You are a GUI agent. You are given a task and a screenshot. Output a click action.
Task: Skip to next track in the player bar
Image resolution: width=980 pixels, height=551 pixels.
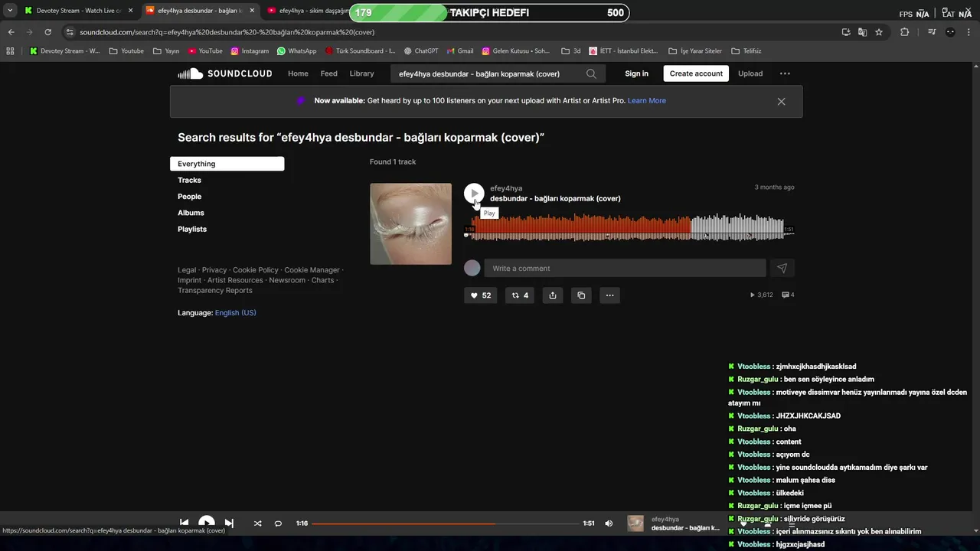229,523
